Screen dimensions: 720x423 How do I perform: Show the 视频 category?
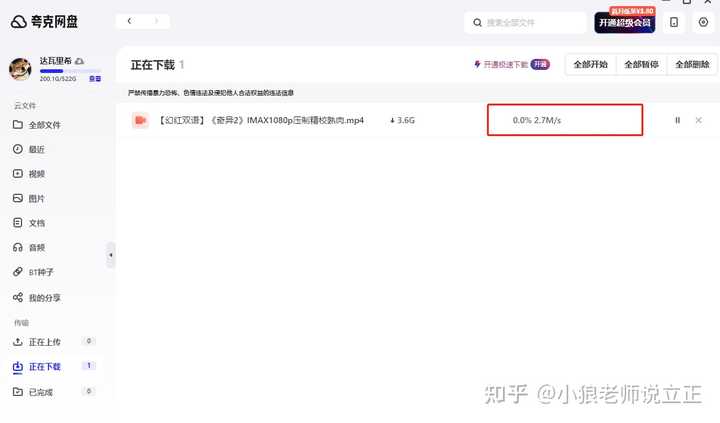tap(28, 174)
